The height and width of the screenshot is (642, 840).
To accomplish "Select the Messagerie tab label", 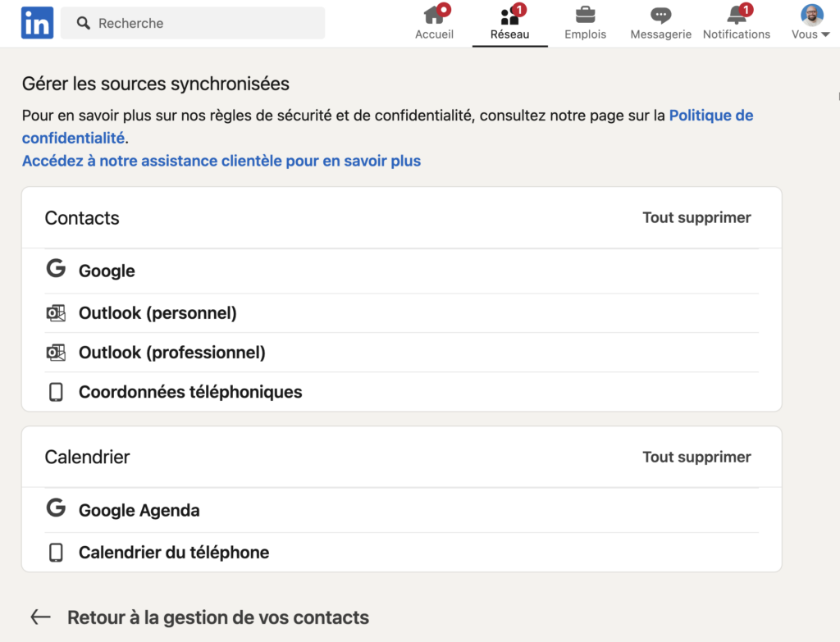I will [660, 34].
